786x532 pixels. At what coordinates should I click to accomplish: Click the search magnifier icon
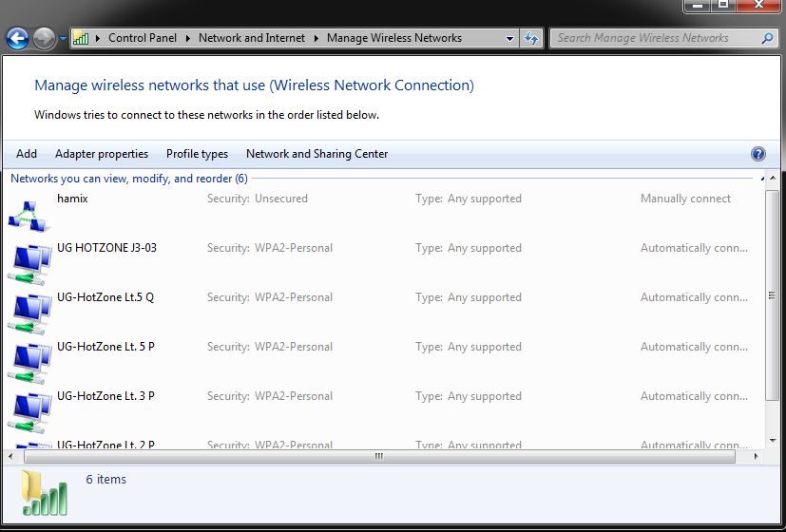[767, 38]
